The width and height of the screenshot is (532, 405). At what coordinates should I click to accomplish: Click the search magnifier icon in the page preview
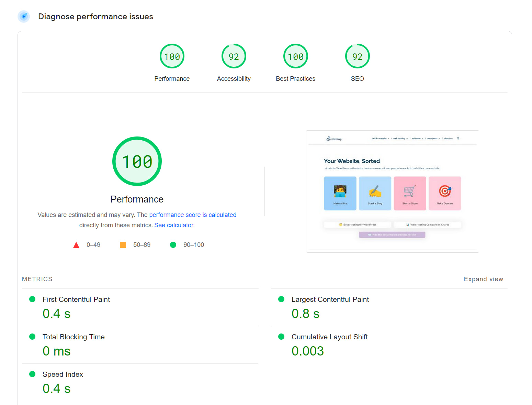point(458,139)
